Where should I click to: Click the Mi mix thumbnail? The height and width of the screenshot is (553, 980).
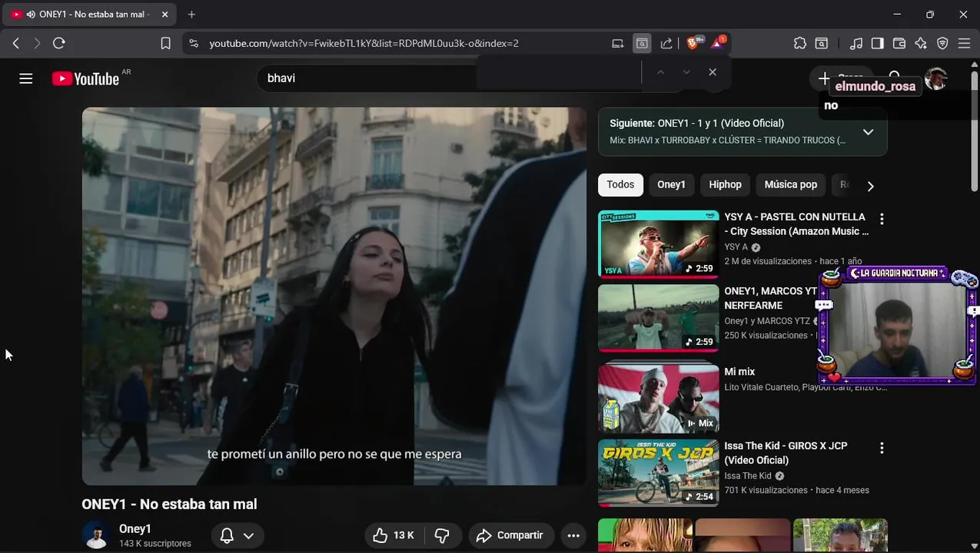[x=659, y=398]
